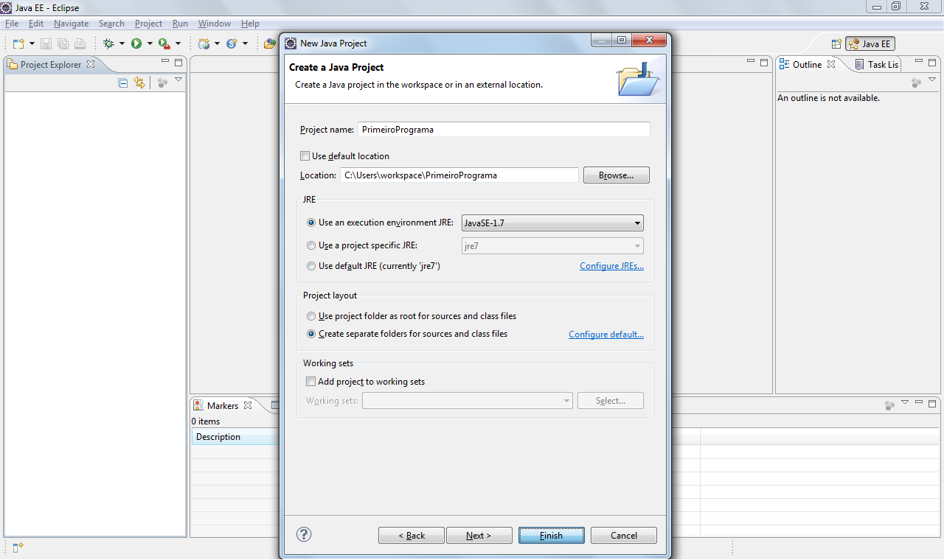The height and width of the screenshot is (560, 944).
Task: Click the green Run icon
Action: pos(136,43)
